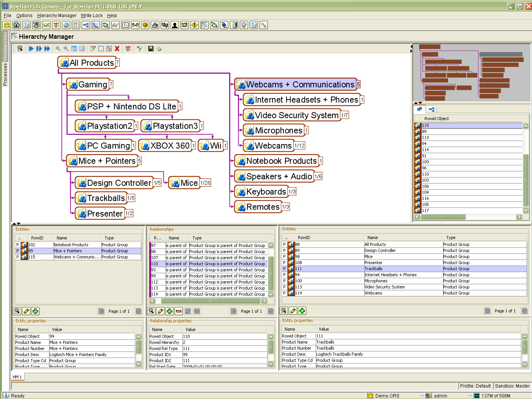Click the padlock security toolbar icon
The image size is (532, 399).
coord(155,25)
